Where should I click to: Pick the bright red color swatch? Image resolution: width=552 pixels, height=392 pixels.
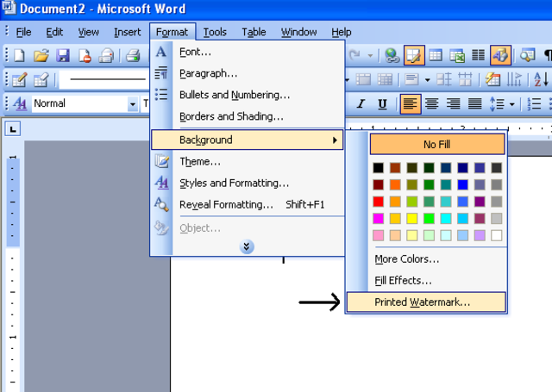379,202
